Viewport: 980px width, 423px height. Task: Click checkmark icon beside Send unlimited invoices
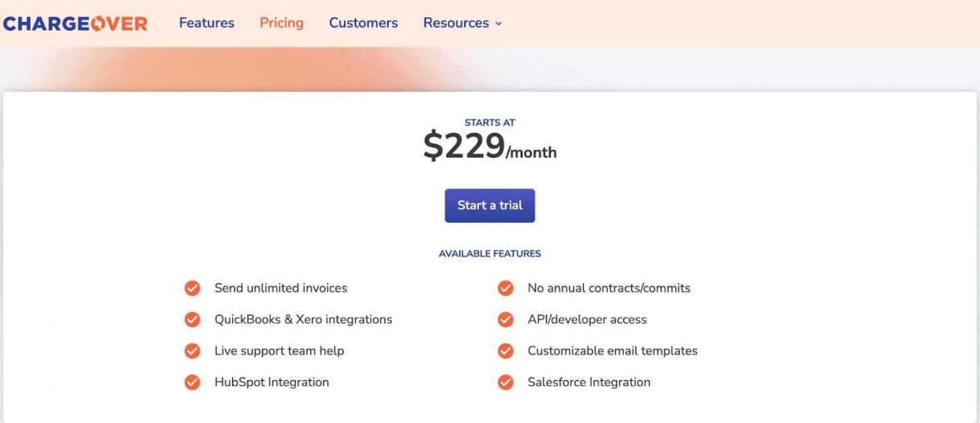point(193,288)
